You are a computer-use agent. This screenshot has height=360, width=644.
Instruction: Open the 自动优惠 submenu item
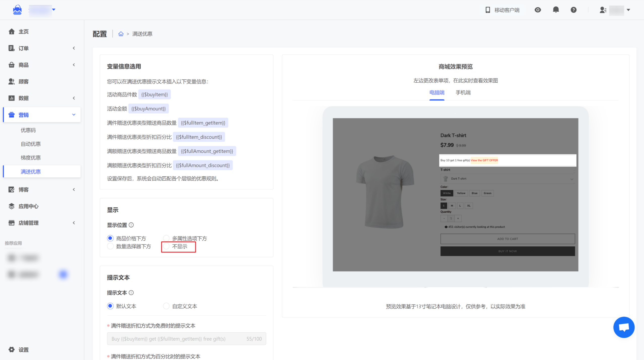pos(30,144)
